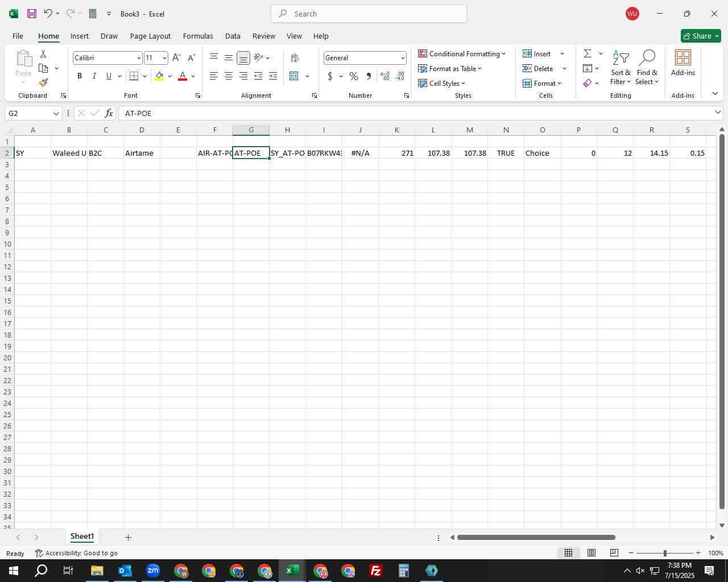This screenshot has width=728, height=582.
Task: Open Sort & Filter options
Action: coord(621,68)
